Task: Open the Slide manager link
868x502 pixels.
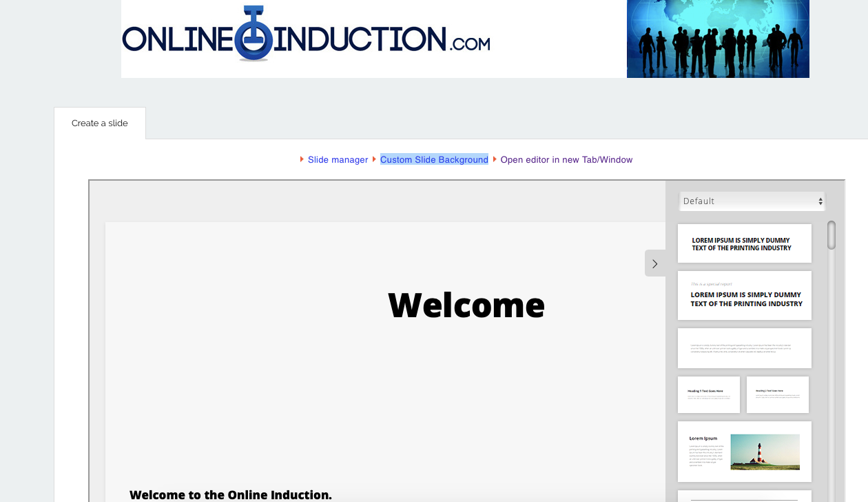Action: coord(338,160)
